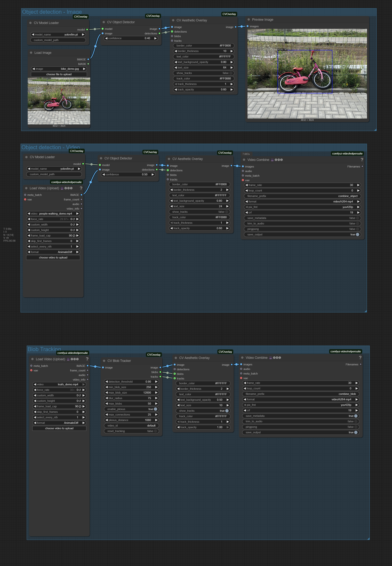The image size is (392, 566).
Task: Increase the confidence value showing 0.40
Action: [155, 38]
